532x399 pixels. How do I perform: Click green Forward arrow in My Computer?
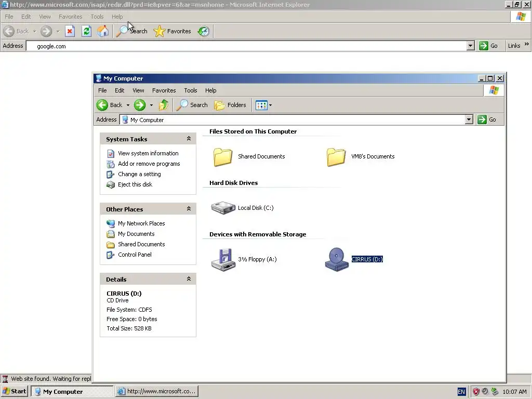pyautogui.click(x=139, y=105)
